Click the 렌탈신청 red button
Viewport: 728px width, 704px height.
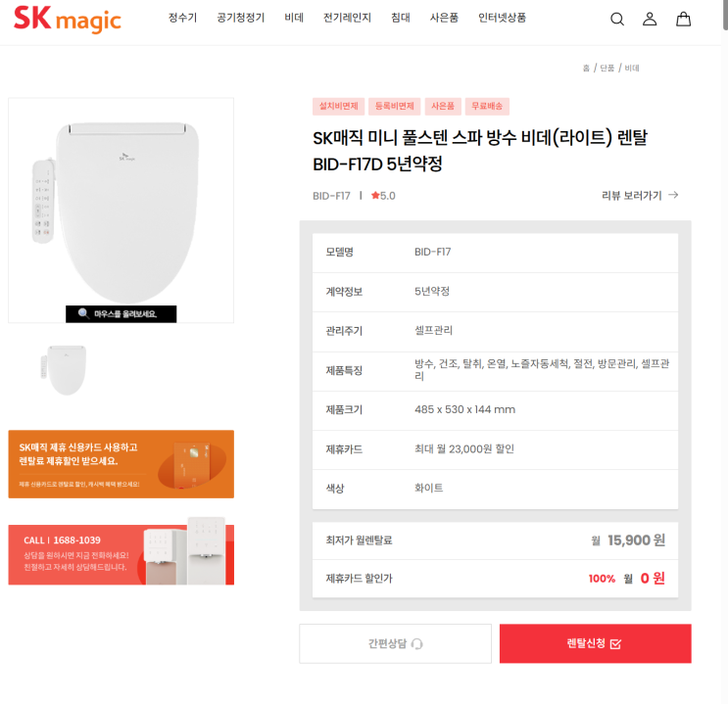click(595, 643)
